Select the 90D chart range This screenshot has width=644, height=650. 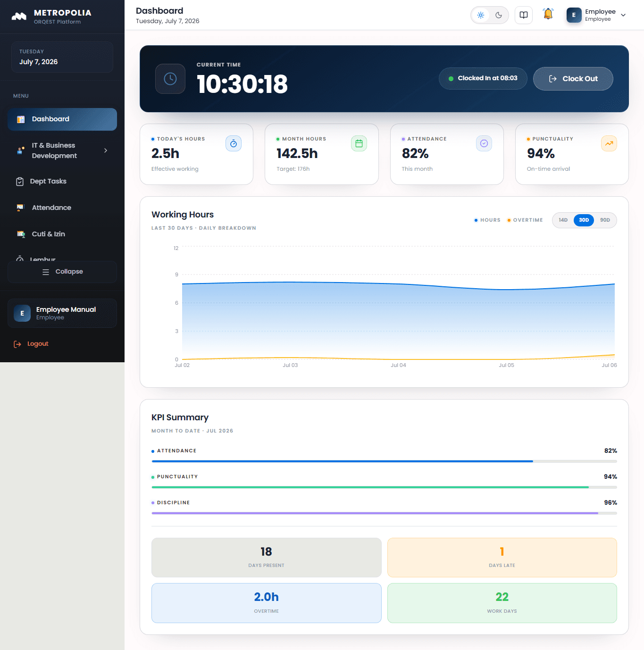point(605,220)
